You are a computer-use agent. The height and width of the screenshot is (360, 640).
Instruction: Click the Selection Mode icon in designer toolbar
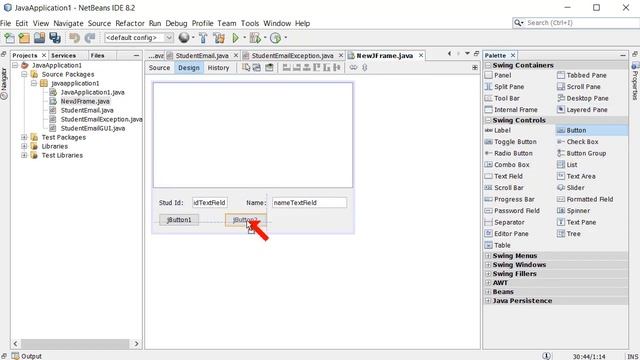point(246,67)
